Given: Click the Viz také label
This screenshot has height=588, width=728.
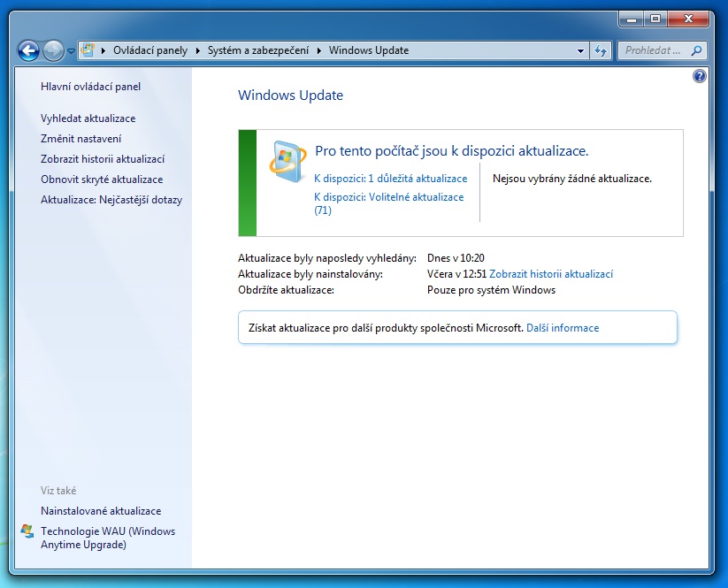Looking at the screenshot, I should tap(58, 491).
